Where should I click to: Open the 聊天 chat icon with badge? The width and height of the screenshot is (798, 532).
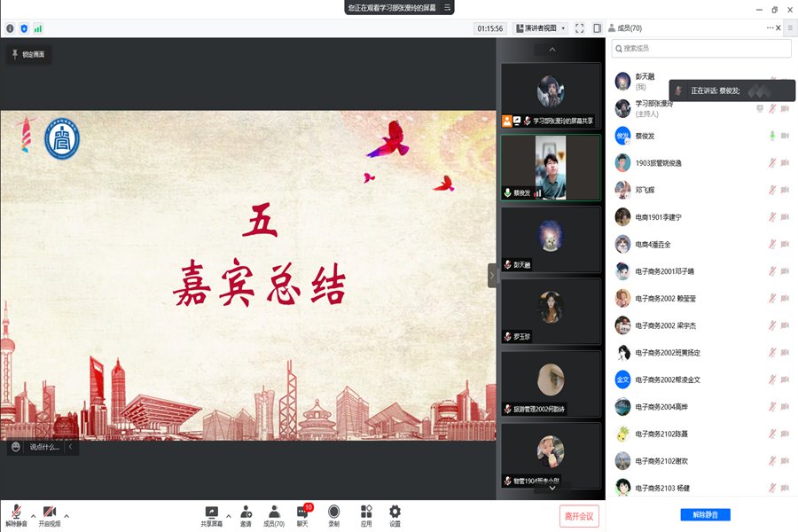(x=302, y=513)
